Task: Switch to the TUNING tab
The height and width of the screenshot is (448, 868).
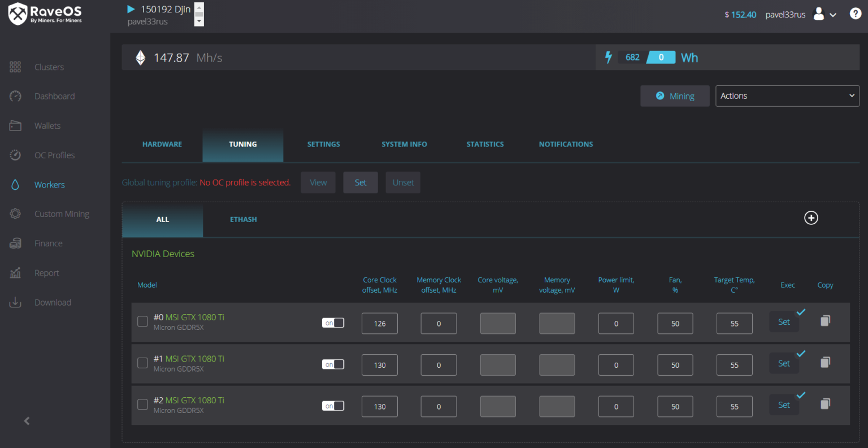Action: pos(243,145)
